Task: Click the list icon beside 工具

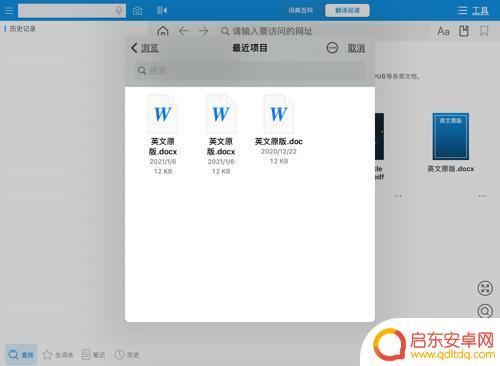Action: [x=462, y=11]
